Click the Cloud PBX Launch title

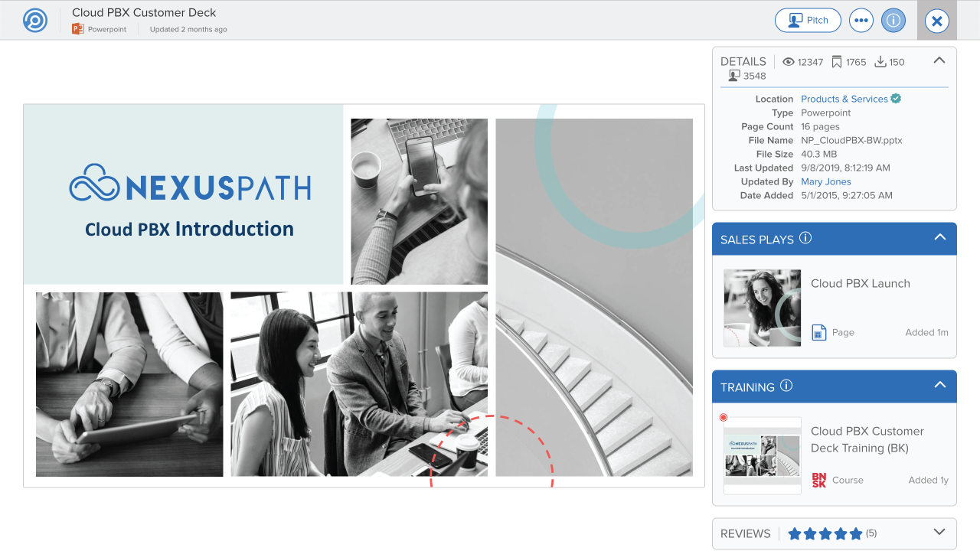coord(861,283)
